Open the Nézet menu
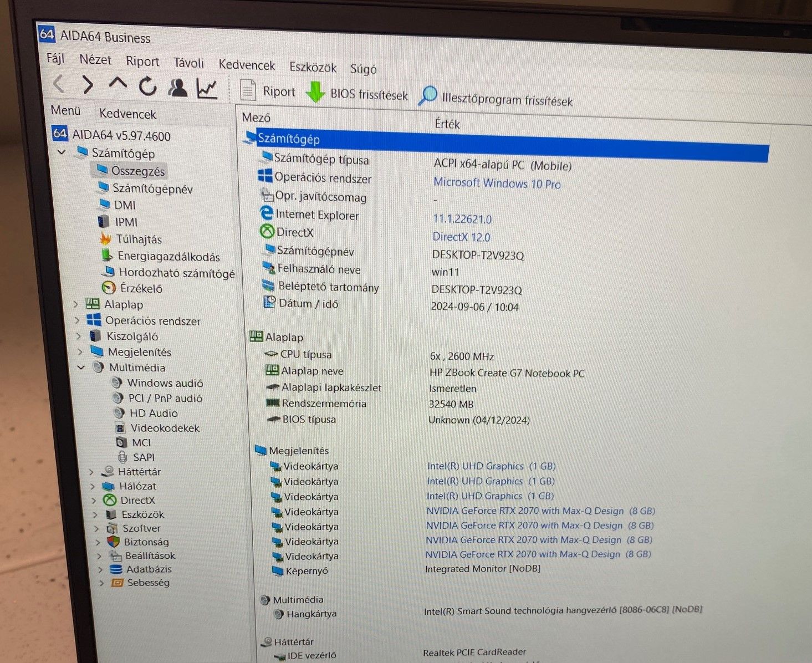Image resolution: width=812 pixels, height=663 pixels. [95, 59]
